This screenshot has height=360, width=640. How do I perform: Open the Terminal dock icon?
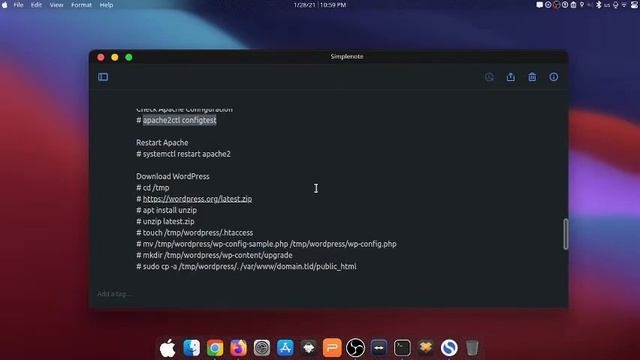tap(402, 348)
